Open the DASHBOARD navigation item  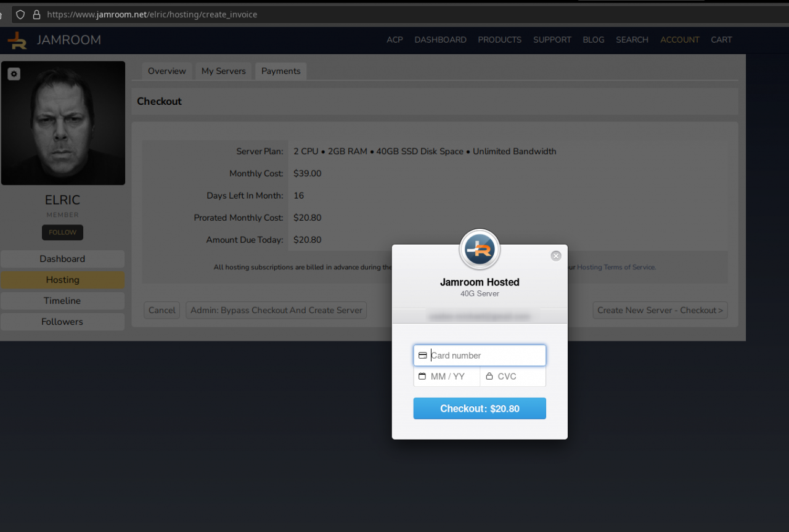[440, 40]
